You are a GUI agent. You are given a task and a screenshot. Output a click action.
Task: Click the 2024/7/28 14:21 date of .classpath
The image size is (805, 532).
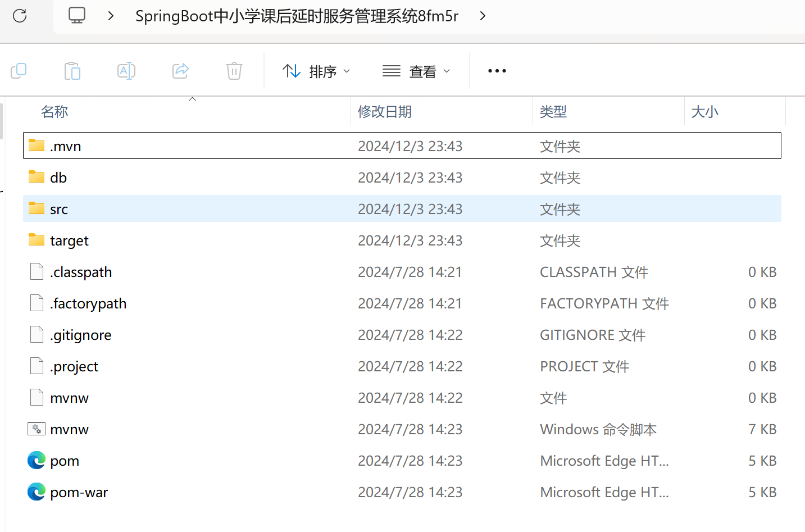(x=410, y=272)
